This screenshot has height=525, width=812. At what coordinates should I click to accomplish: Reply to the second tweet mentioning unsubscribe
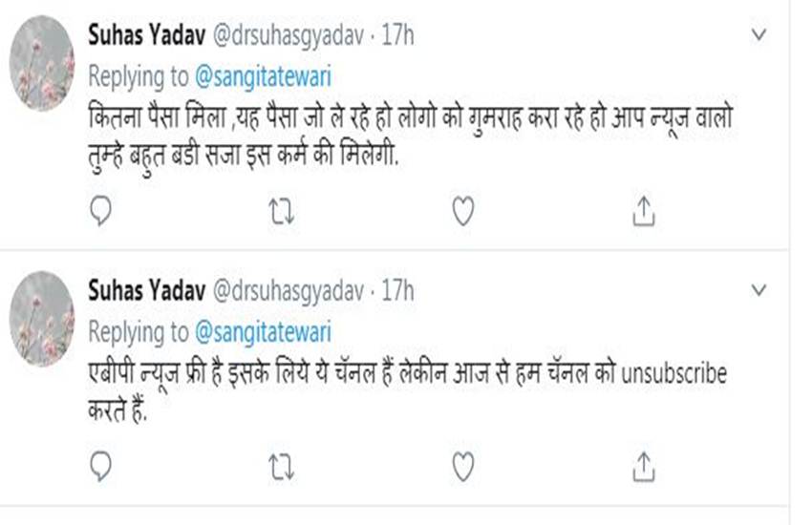[x=102, y=468]
